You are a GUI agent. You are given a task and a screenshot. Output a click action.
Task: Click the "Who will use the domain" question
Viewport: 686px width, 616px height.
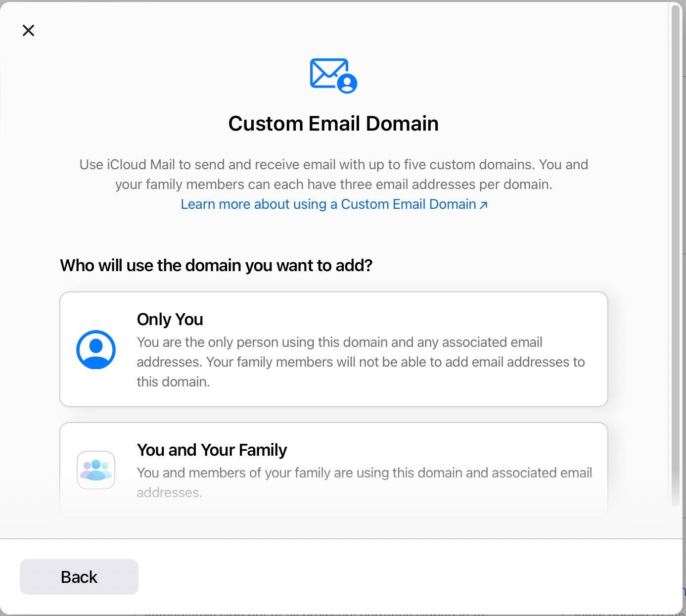tap(216, 266)
